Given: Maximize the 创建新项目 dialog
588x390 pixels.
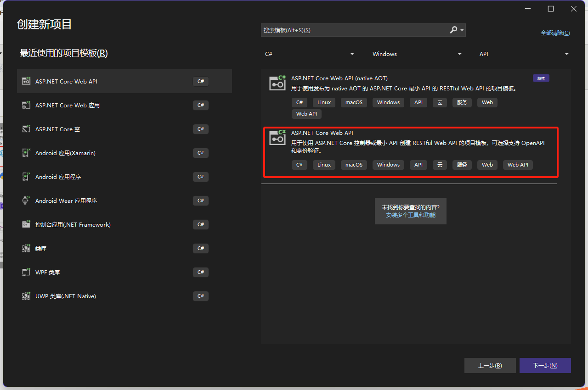Looking at the screenshot, I should (x=551, y=9).
